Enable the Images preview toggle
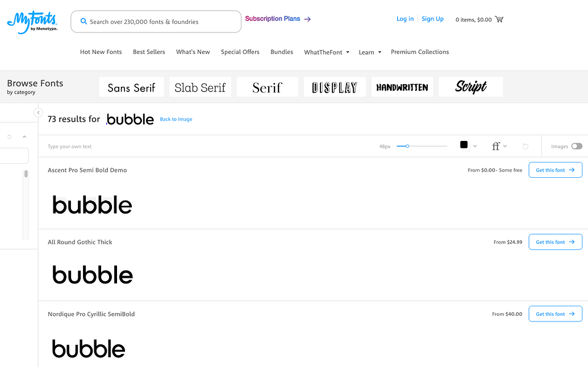 tap(577, 146)
